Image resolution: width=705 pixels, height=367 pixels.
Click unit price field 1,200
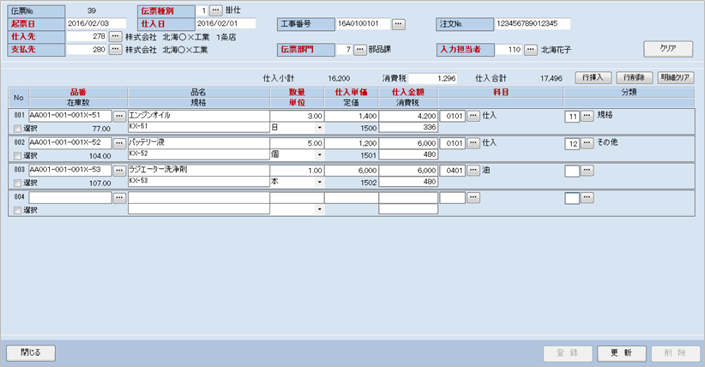pyautogui.click(x=351, y=143)
